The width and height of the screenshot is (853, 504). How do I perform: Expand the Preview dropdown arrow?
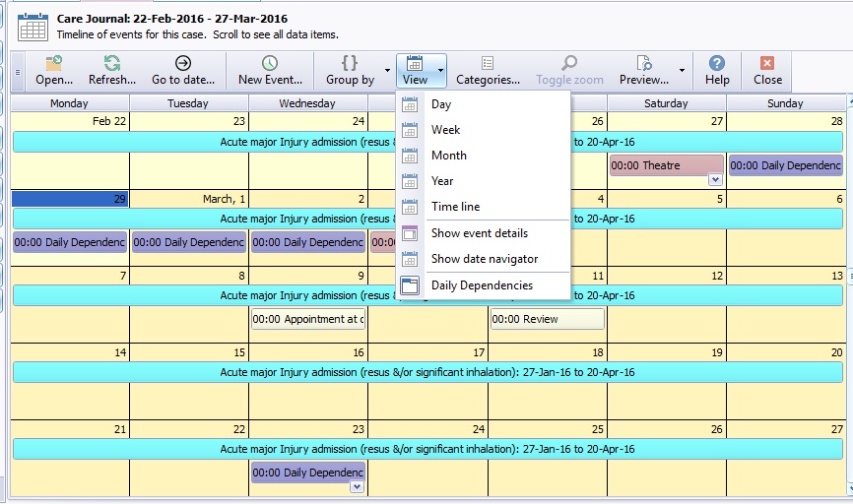tap(682, 70)
